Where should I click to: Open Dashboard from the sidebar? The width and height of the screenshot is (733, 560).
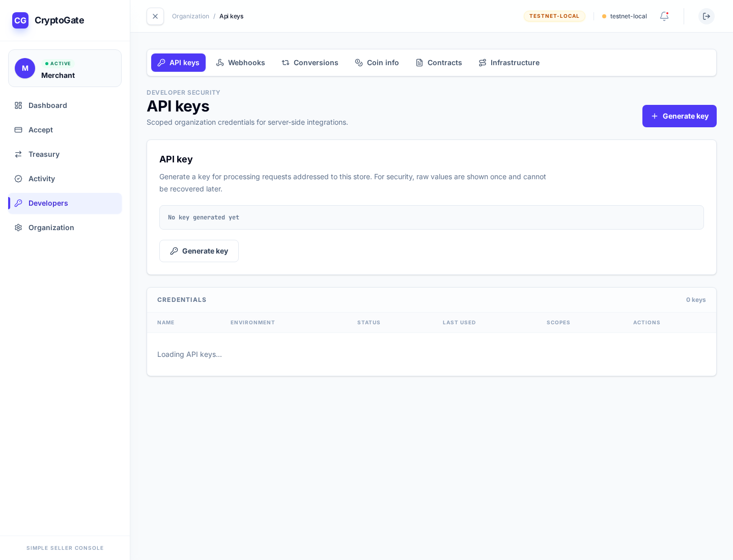click(x=65, y=105)
